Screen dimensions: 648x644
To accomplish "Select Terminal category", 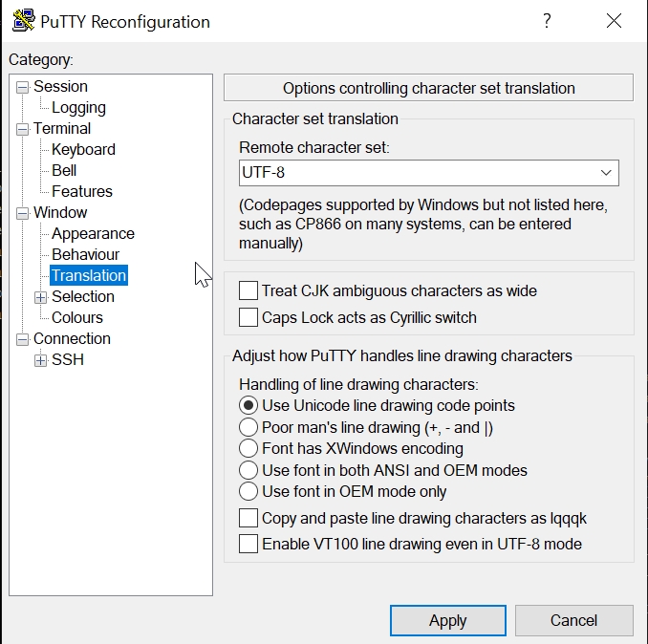I will click(62, 128).
